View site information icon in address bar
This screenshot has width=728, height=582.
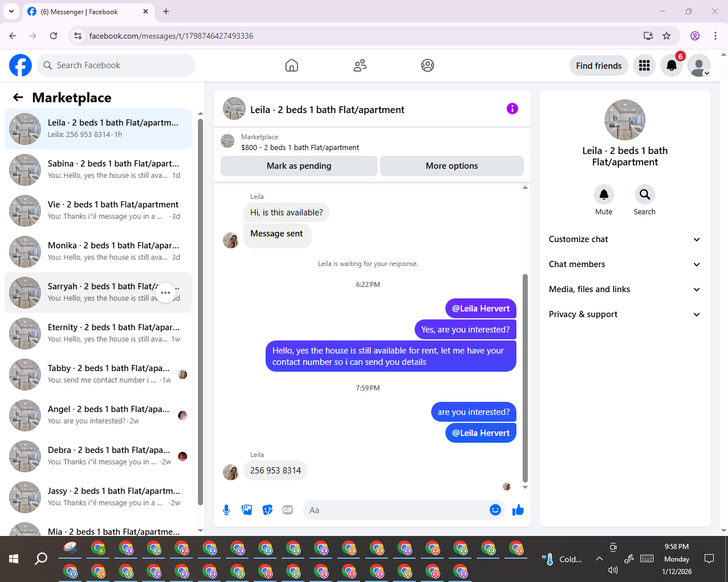point(78,36)
